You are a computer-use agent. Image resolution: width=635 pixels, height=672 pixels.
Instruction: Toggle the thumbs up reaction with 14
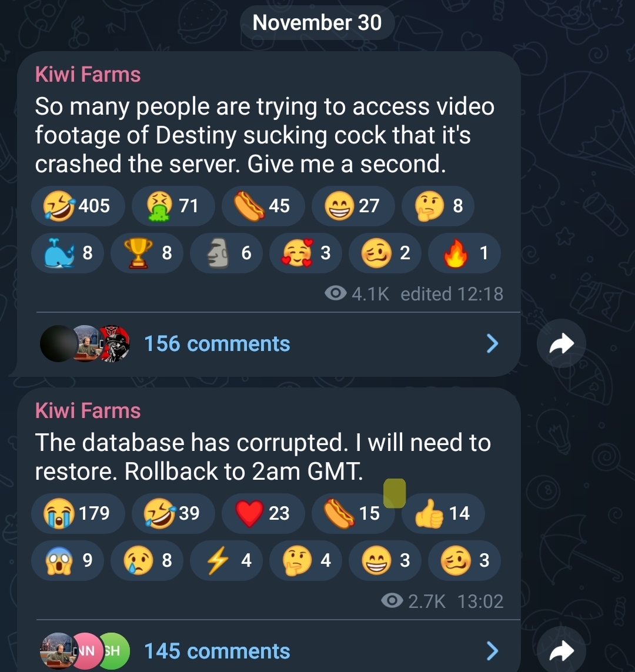point(443,513)
